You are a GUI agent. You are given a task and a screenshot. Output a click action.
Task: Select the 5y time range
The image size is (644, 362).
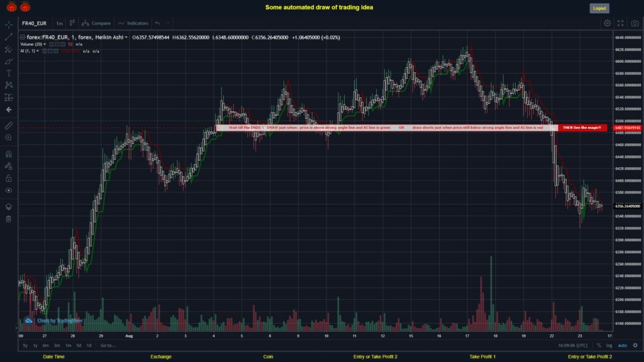25,346
